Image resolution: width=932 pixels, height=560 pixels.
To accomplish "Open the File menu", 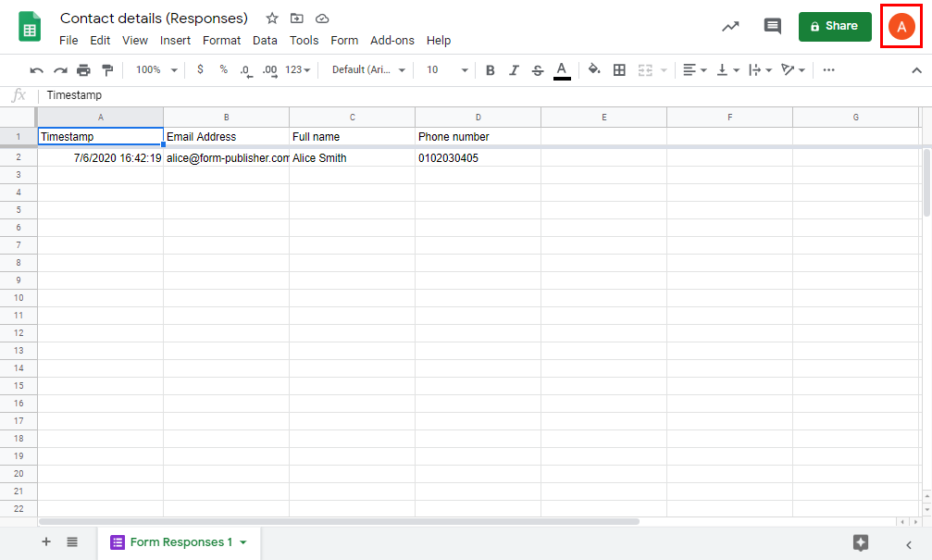I will click(x=68, y=41).
